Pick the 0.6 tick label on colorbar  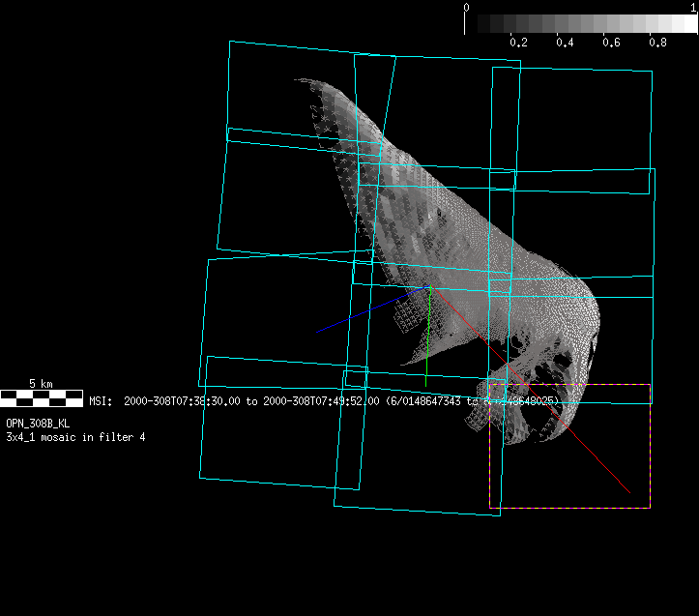point(611,44)
